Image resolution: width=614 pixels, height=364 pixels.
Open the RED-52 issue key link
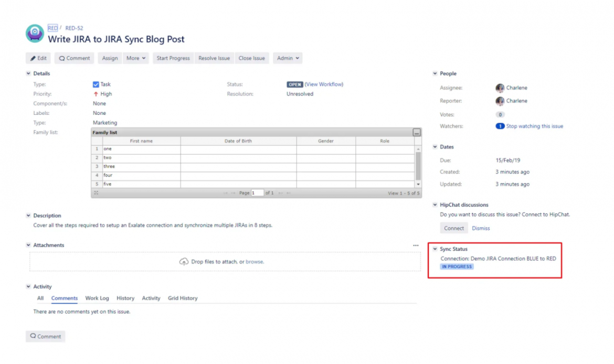click(74, 28)
